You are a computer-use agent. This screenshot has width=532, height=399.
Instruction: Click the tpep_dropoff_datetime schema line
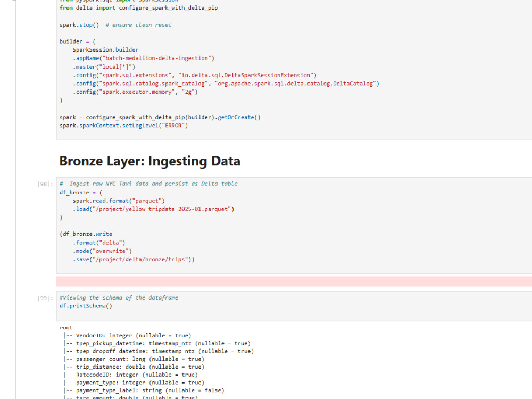(x=159, y=351)
